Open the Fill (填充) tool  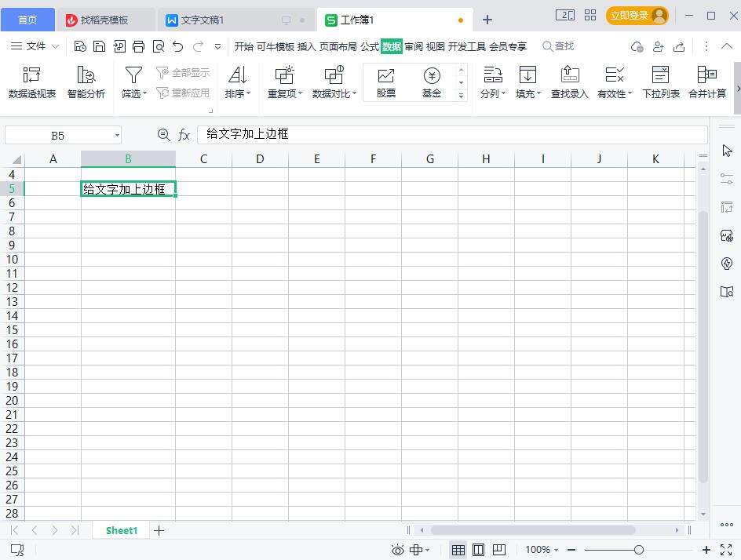[527, 82]
